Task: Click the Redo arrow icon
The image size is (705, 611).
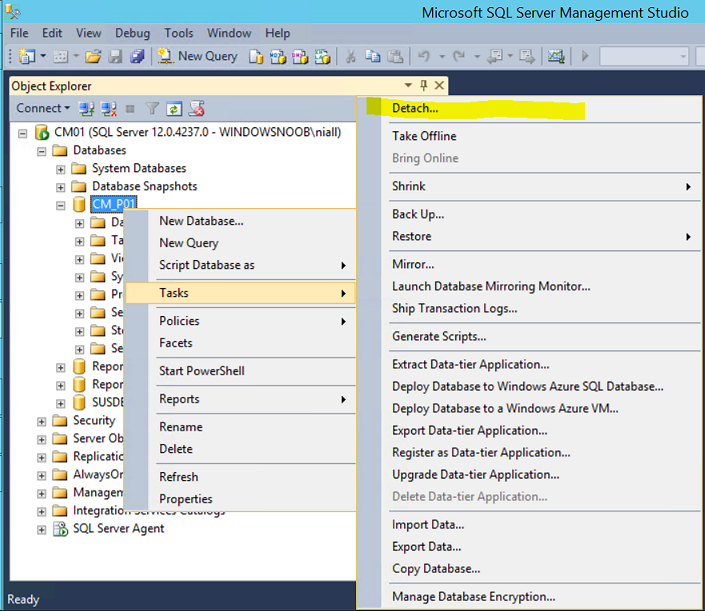Action: (459, 57)
